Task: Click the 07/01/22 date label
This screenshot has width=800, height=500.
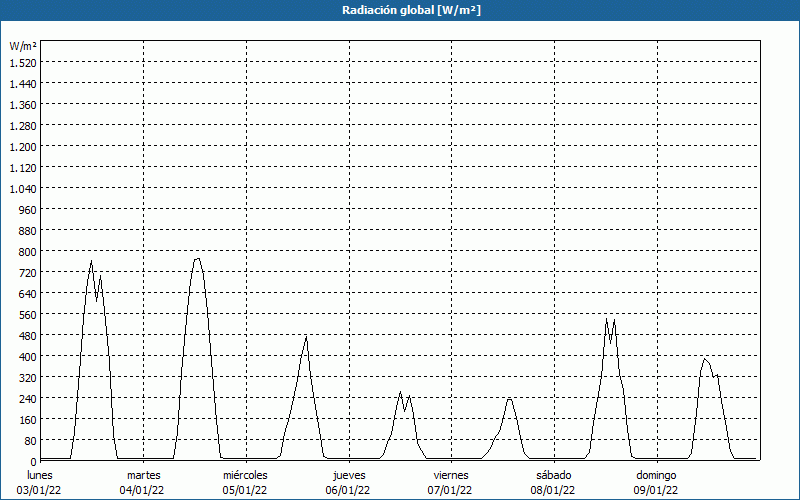Action: tap(450, 490)
